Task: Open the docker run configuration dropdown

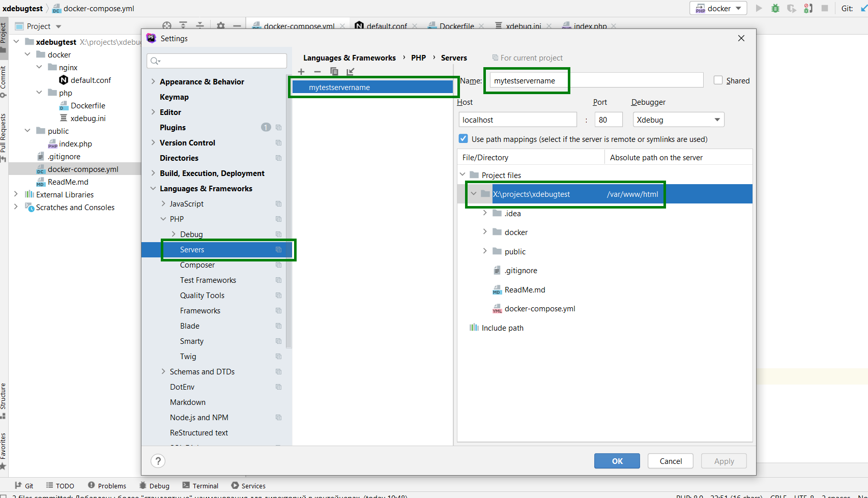Action: [x=718, y=8]
